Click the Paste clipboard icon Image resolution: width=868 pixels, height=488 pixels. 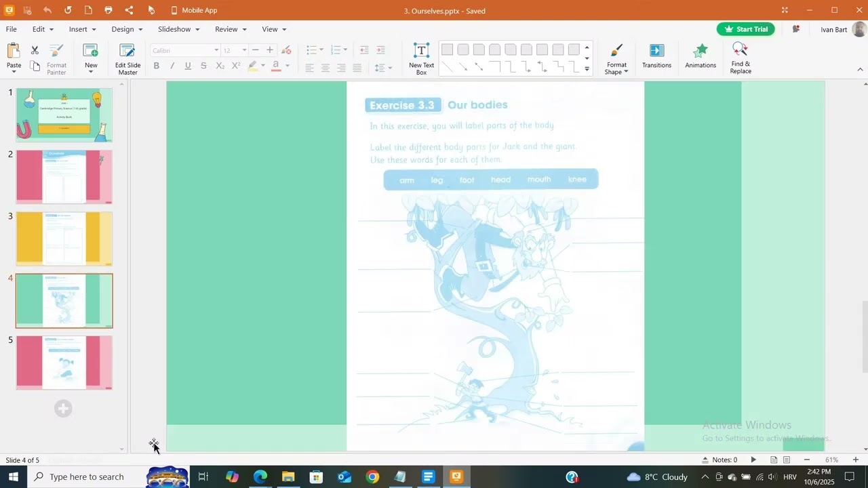[x=14, y=51]
